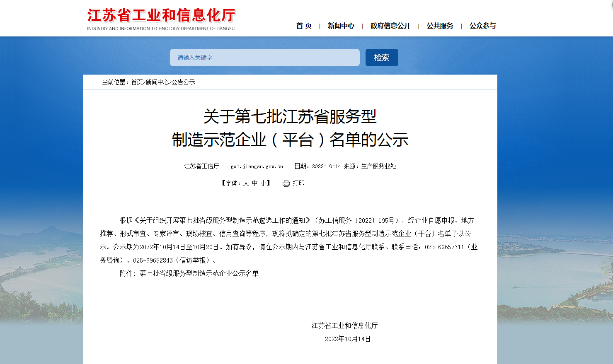
Task: Focus the 请输入关键字 search field
Action: coord(264,58)
